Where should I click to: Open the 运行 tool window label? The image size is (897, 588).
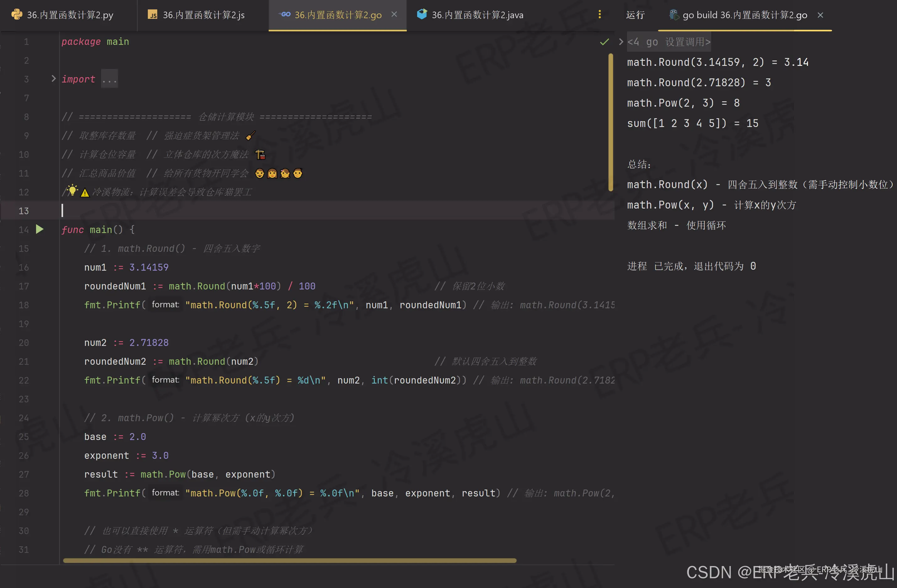tap(635, 15)
